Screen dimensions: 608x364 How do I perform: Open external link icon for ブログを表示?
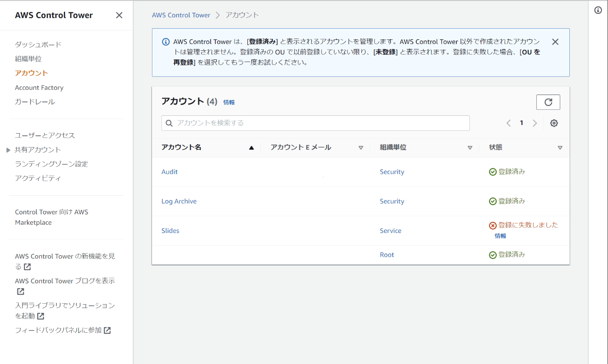coord(20,292)
